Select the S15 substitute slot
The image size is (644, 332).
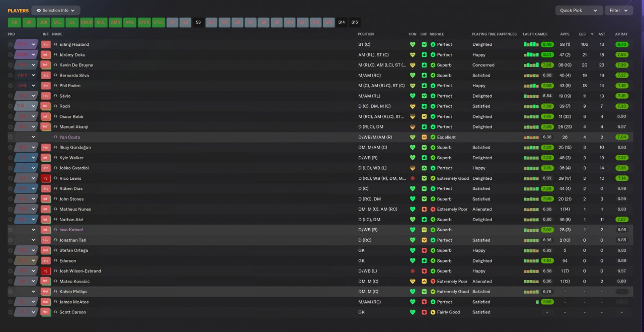[355, 22]
